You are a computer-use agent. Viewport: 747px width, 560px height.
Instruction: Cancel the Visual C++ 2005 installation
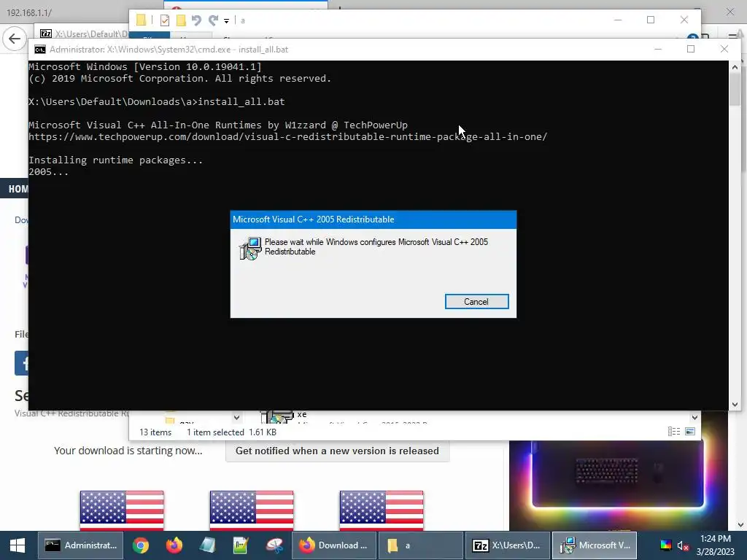(476, 301)
